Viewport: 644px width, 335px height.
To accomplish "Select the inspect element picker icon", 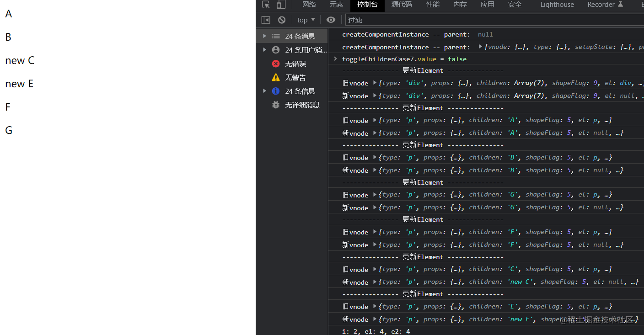I will [266, 5].
